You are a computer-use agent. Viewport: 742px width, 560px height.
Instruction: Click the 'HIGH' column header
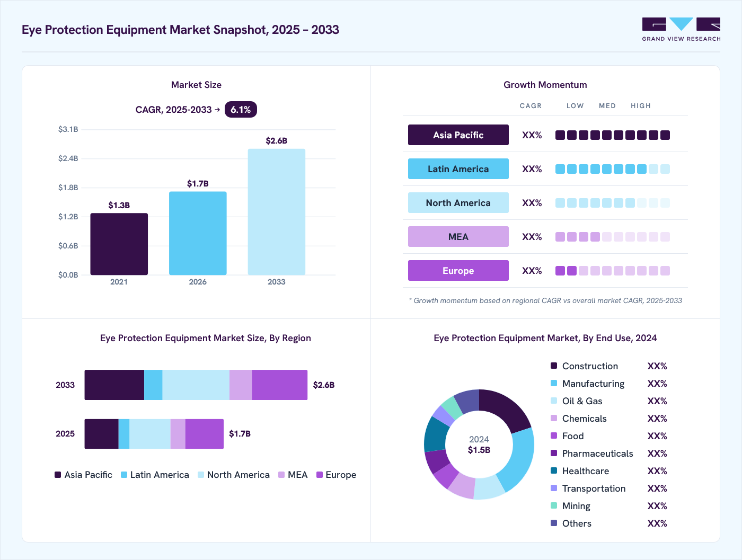[x=641, y=106]
